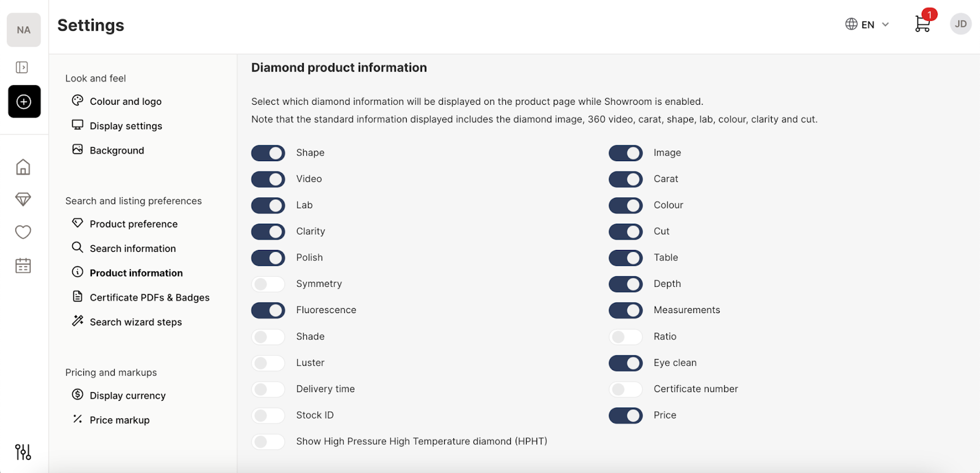Open the shopping cart icon

coord(923,23)
